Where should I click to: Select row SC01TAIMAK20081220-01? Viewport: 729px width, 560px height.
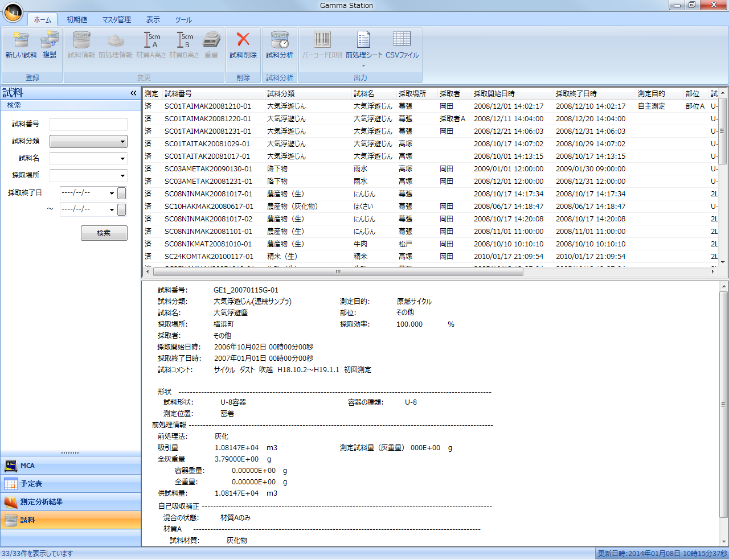click(x=431, y=118)
